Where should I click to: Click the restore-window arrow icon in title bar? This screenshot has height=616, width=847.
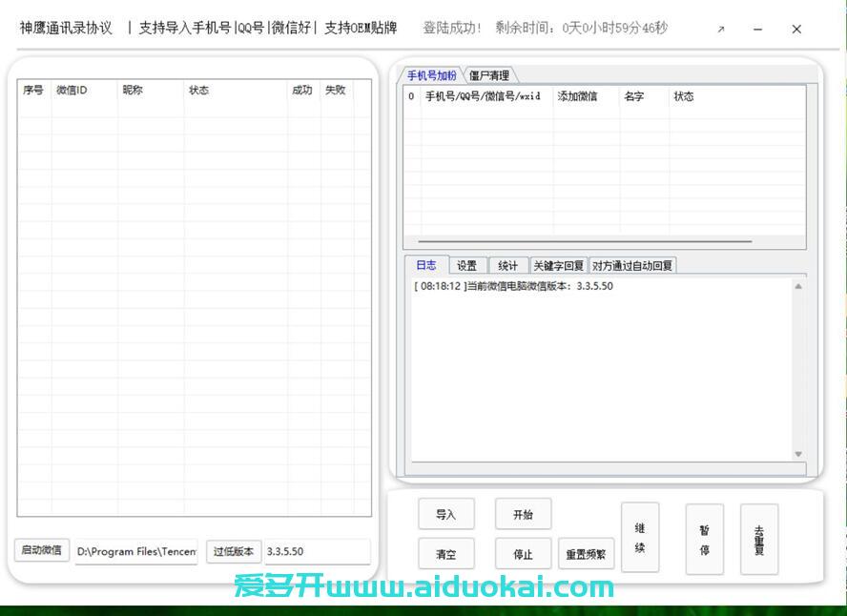click(x=720, y=30)
